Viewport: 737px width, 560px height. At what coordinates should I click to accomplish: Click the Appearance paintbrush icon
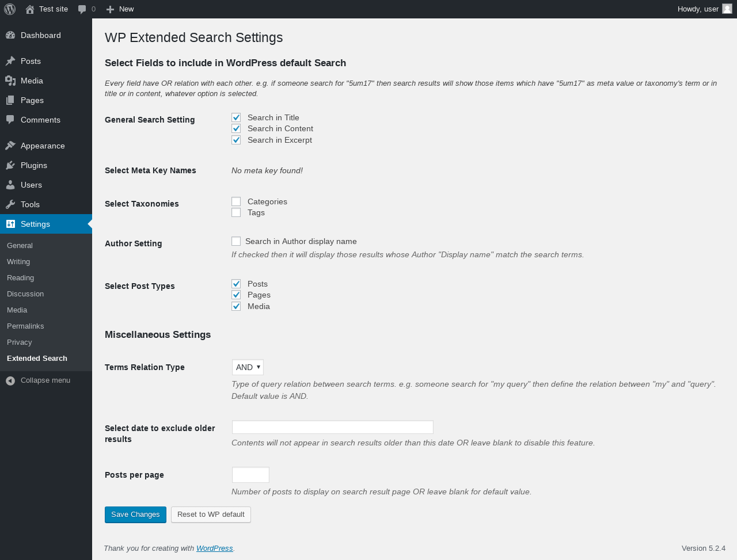point(10,146)
